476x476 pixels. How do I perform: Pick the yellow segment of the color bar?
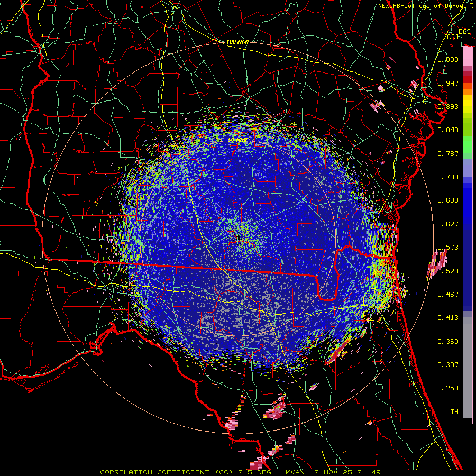point(467,104)
